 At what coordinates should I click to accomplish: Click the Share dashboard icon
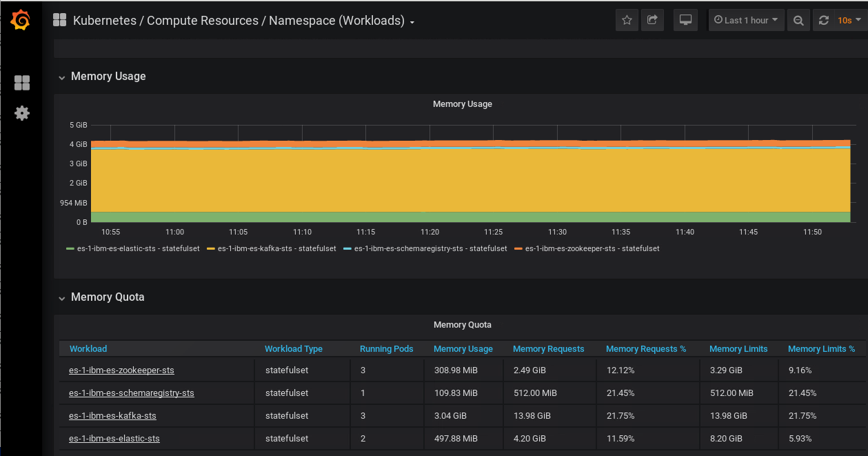click(652, 20)
